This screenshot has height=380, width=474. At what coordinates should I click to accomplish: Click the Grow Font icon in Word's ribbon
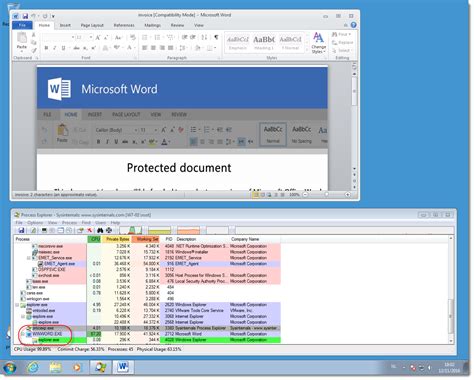(98, 38)
